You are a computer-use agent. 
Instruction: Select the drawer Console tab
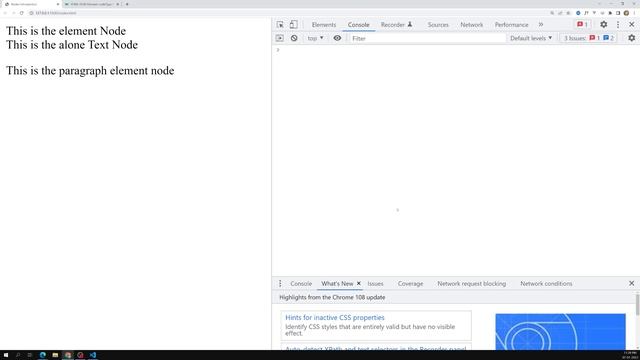tap(301, 283)
